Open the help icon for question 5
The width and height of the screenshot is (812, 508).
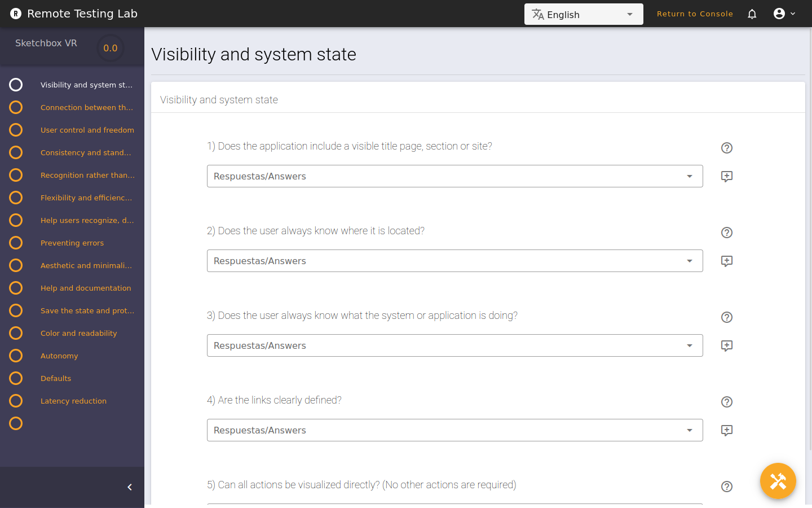[726, 487]
